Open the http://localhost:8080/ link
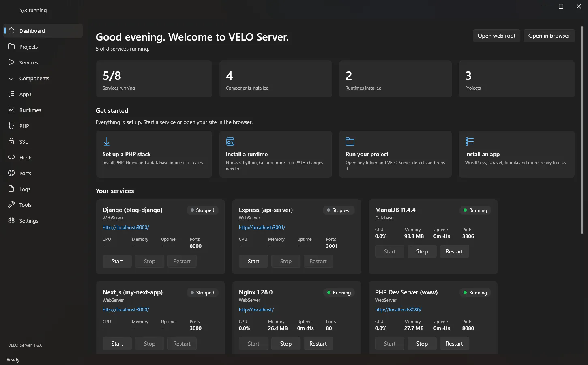This screenshot has width=588, height=365. (398, 310)
